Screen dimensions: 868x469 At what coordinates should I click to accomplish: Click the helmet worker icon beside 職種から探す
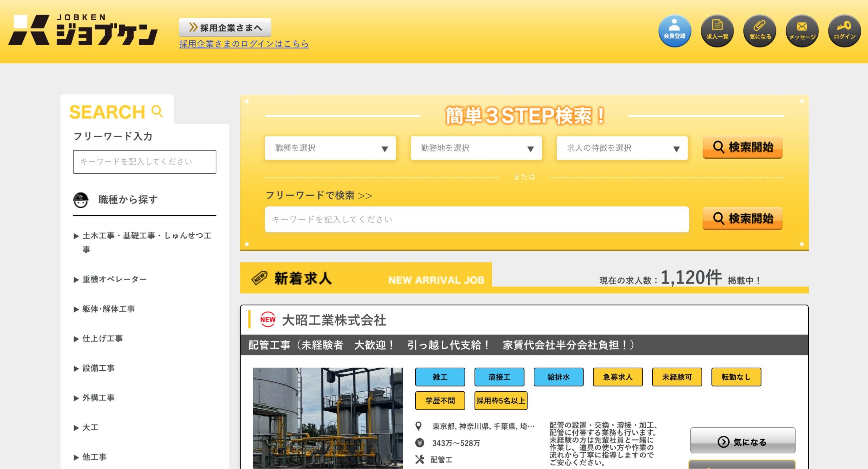tap(81, 200)
